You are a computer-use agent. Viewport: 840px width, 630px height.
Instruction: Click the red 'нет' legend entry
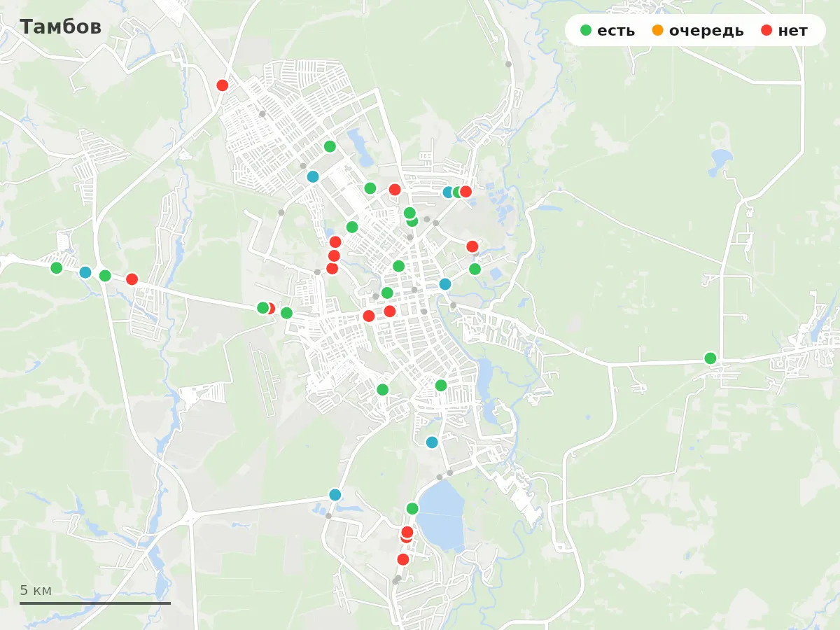pyautogui.click(x=784, y=31)
